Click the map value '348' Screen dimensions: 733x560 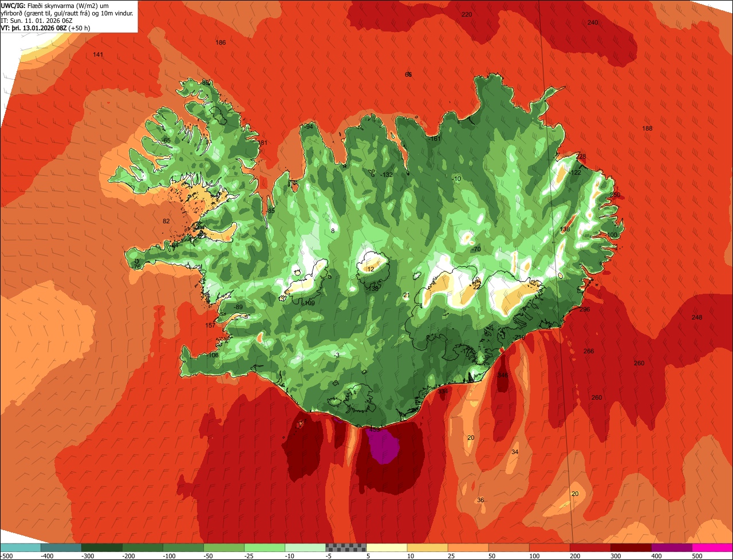coord(503,375)
